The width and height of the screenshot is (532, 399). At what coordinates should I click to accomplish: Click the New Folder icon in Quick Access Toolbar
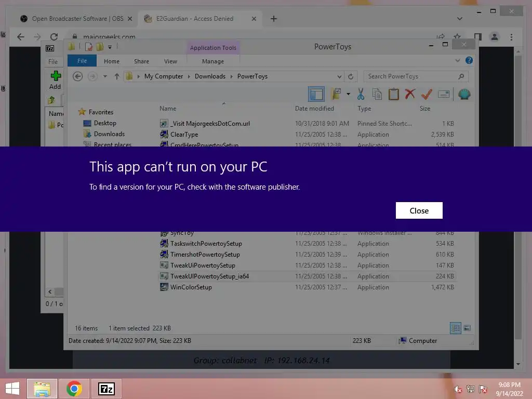point(100,47)
